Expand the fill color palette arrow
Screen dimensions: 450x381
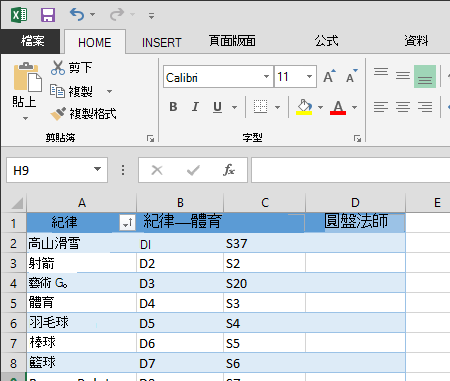coord(320,107)
